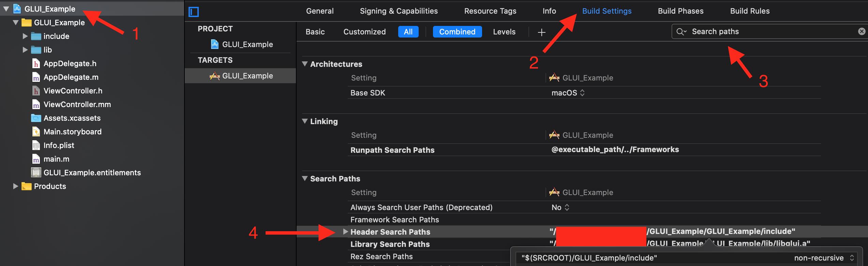Change the Base SDK macOS popup

(x=568, y=93)
